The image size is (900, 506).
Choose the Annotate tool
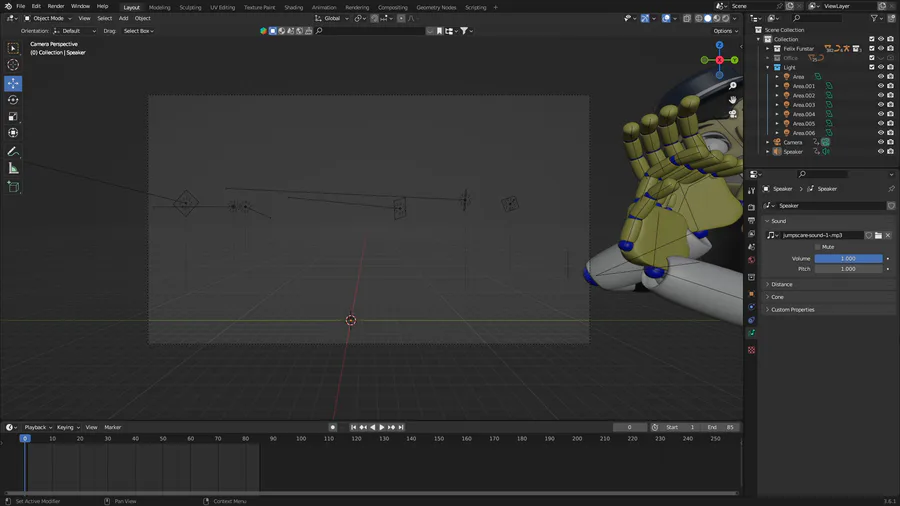click(x=13, y=151)
